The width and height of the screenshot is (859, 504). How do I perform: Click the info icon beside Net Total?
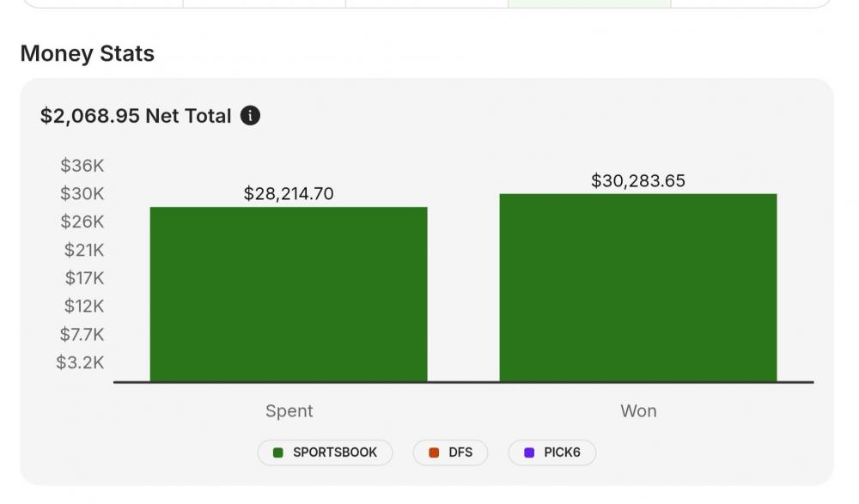(250, 116)
